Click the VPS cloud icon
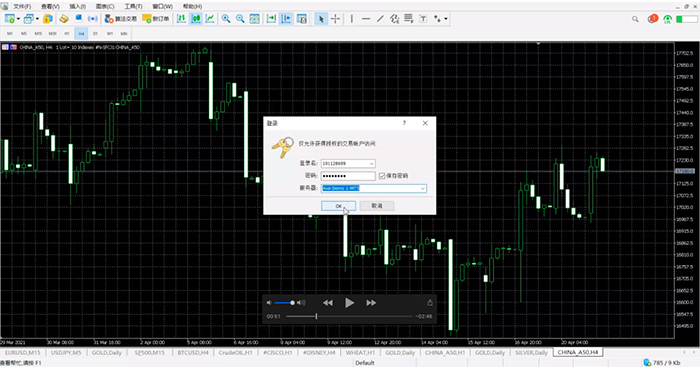Image resolution: width=700 pixels, height=367 pixels. click(x=79, y=19)
